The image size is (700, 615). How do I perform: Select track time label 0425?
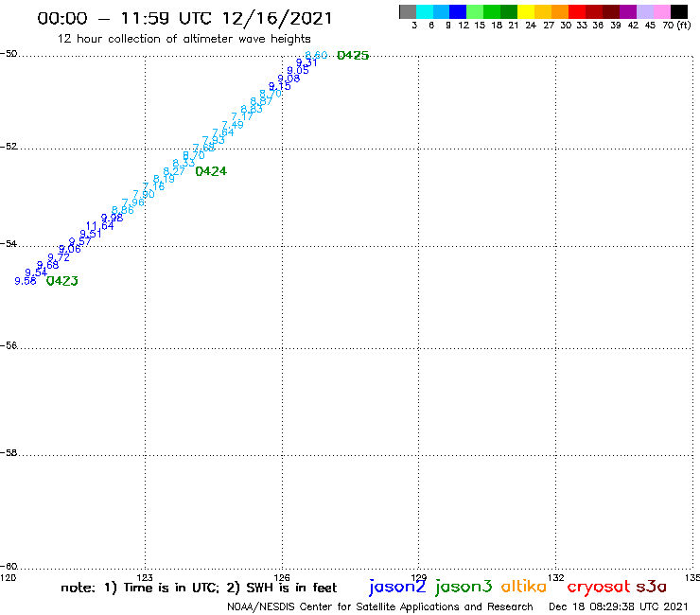click(353, 56)
